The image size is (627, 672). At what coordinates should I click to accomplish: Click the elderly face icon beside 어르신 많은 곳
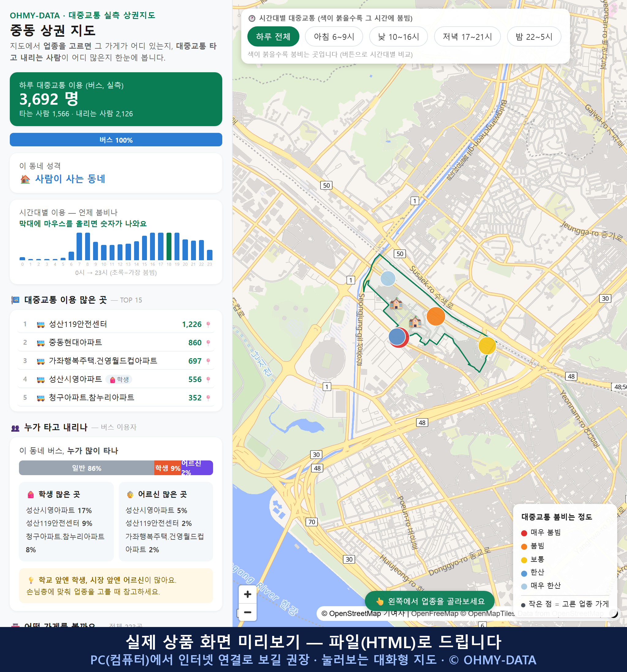pos(130,494)
